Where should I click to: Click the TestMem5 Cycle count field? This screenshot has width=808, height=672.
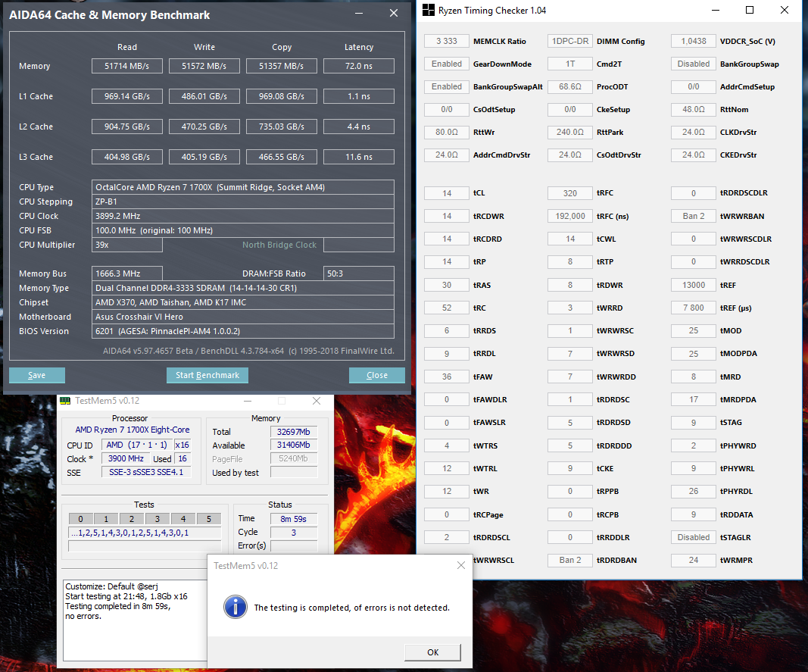click(294, 533)
